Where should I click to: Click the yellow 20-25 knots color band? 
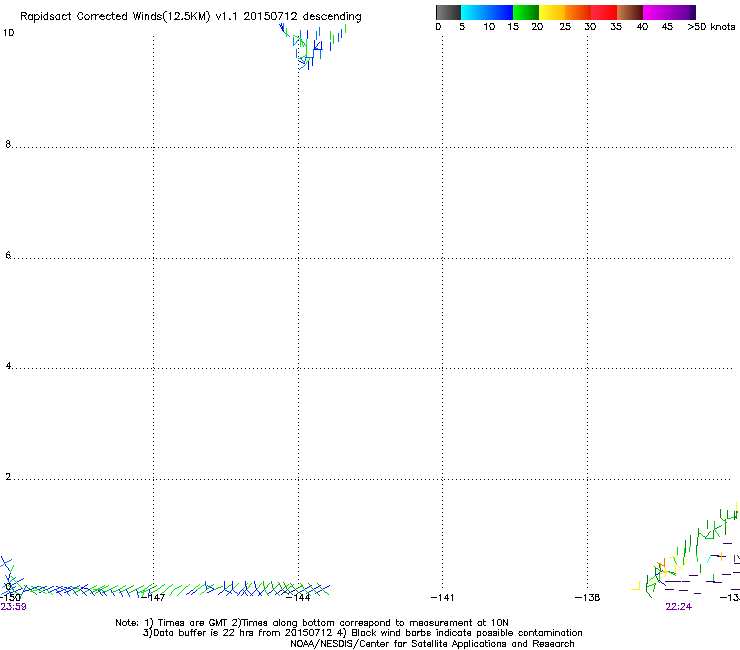[552, 12]
